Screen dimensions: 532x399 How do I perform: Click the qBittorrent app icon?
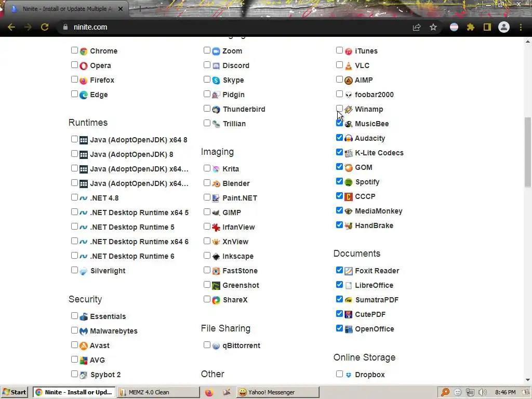216,346
